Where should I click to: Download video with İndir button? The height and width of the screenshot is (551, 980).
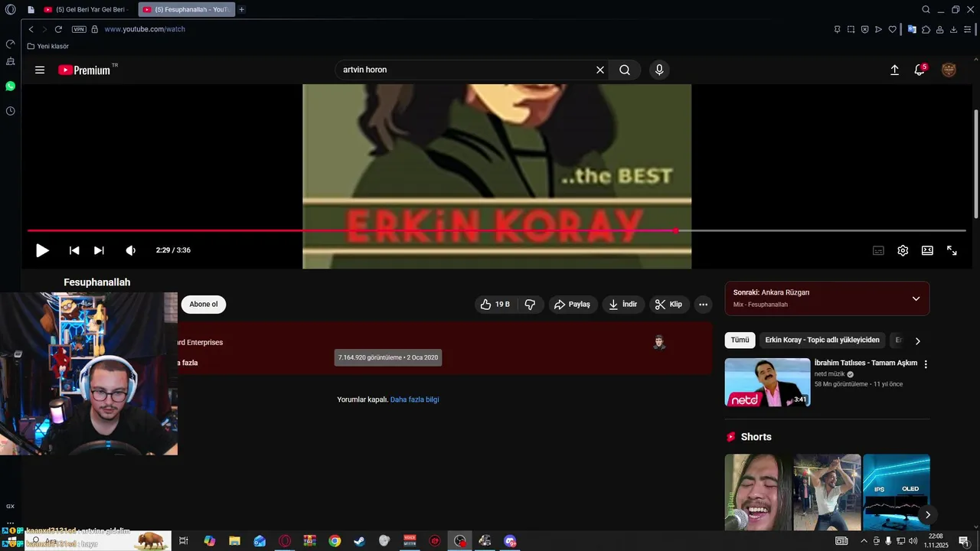(x=622, y=304)
